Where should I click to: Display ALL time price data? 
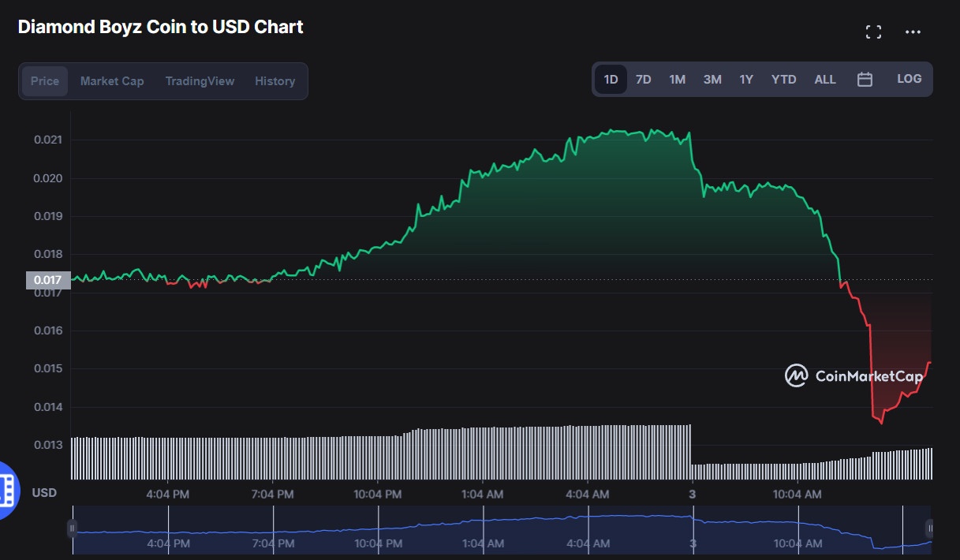coord(825,80)
